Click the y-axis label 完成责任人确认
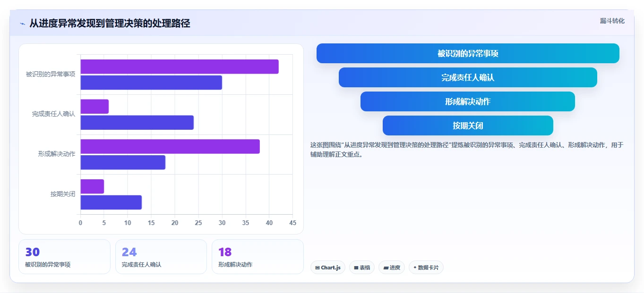This screenshot has width=644, height=293. point(53,114)
